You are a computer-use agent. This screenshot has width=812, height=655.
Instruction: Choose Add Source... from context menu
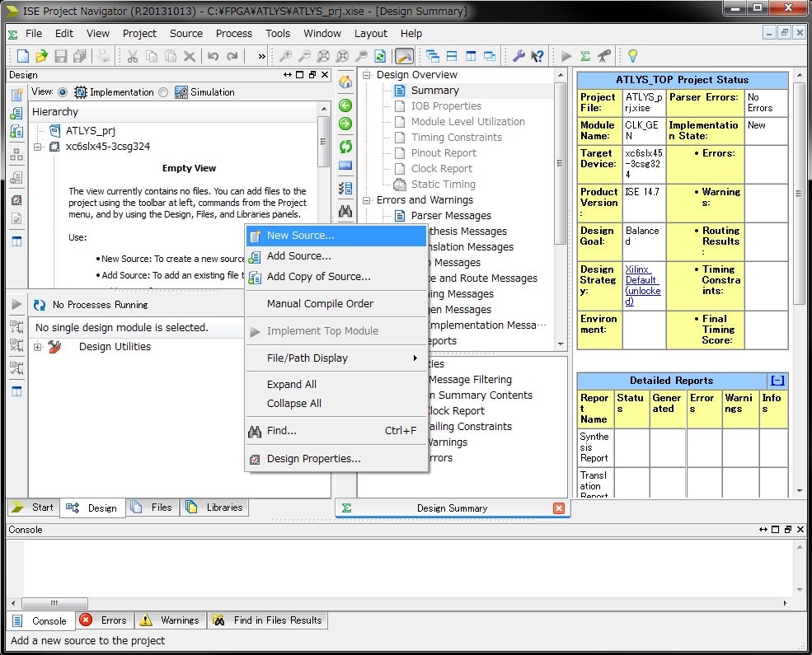pyautogui.click(x=336, y=256)
